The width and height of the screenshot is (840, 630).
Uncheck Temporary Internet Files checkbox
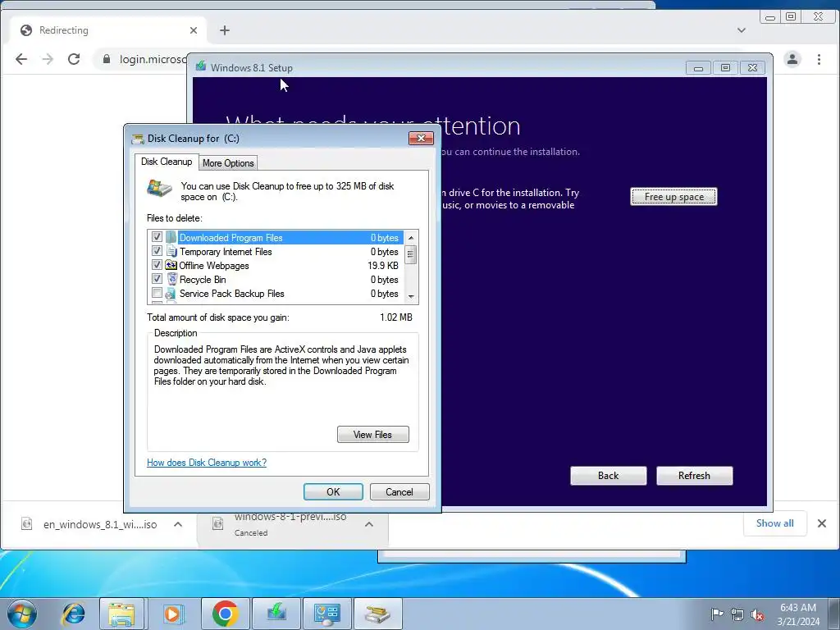pyautogui.click(x=157, y=251)
